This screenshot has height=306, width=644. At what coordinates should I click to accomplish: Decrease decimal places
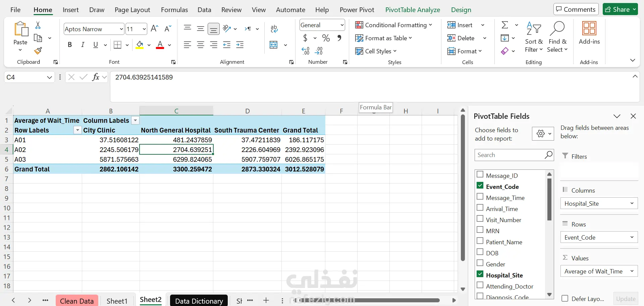(x=319, y=51)
